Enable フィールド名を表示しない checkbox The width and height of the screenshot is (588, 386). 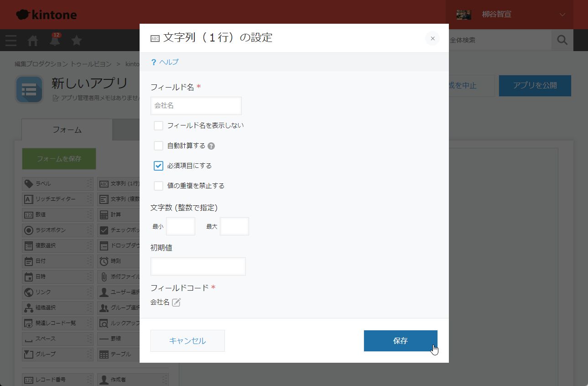pos(158,125)
